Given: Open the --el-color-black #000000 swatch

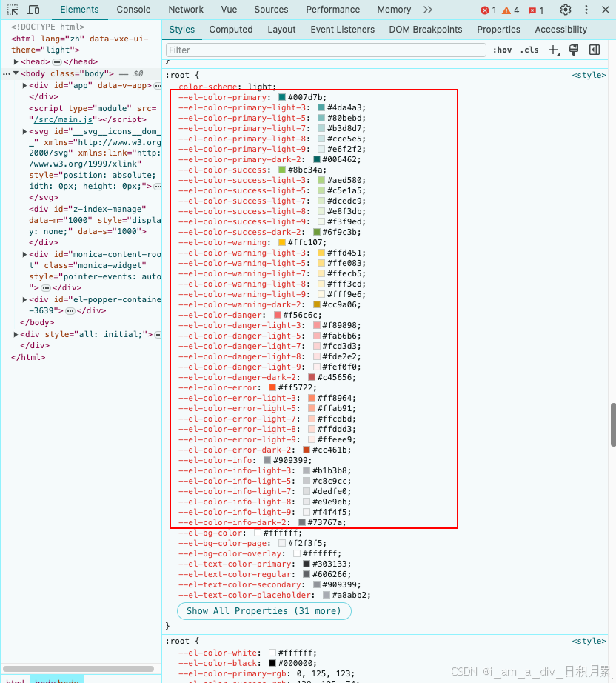Looking at the screenshot, I should [272, 664].
